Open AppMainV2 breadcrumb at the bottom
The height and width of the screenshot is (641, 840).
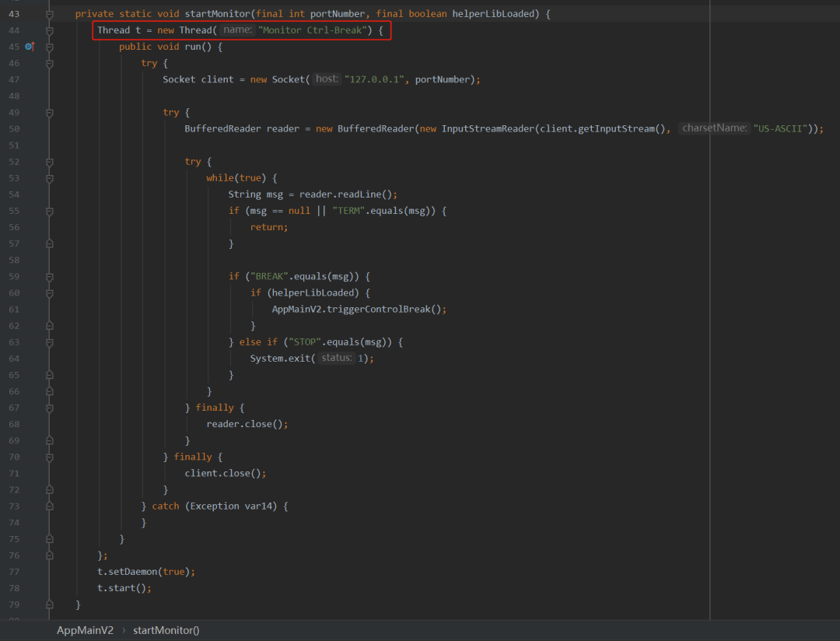click(x=86, y=630)
